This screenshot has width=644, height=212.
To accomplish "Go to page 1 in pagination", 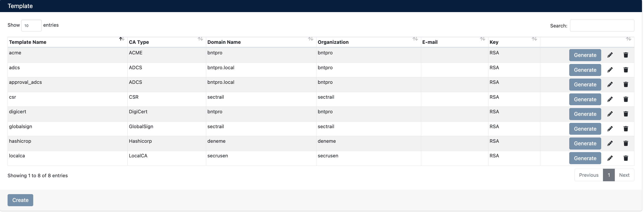I will tap(609, 175).
